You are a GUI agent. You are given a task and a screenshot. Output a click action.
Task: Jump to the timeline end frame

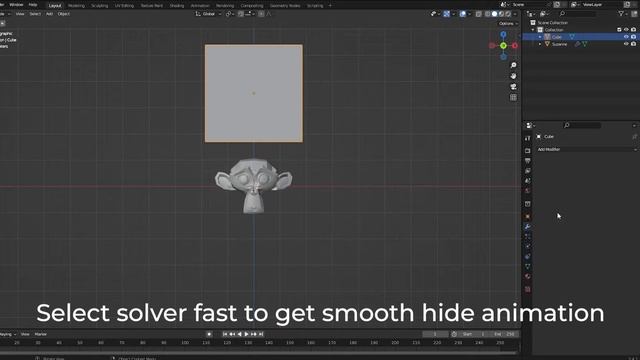point(261,334)
